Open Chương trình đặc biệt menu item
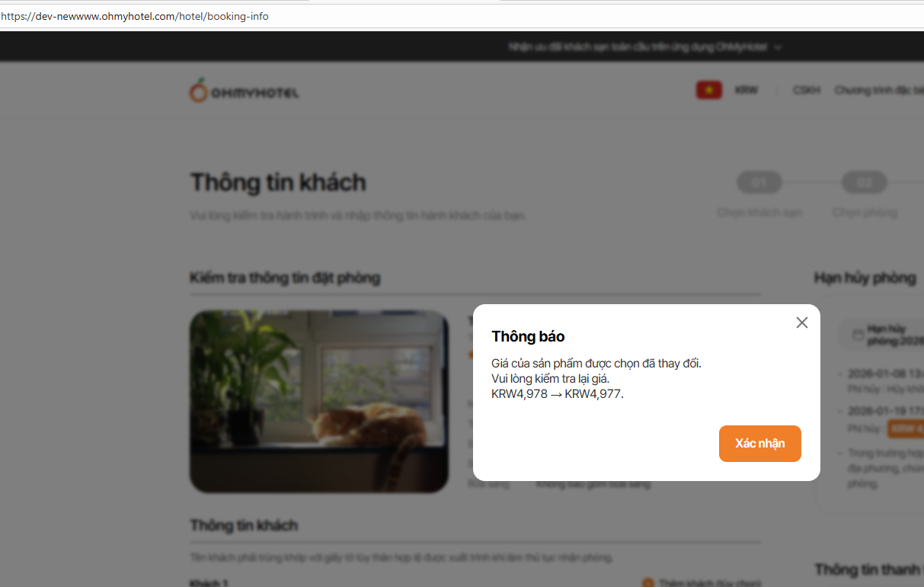924x587 pixels. click(x=879, y=90)
